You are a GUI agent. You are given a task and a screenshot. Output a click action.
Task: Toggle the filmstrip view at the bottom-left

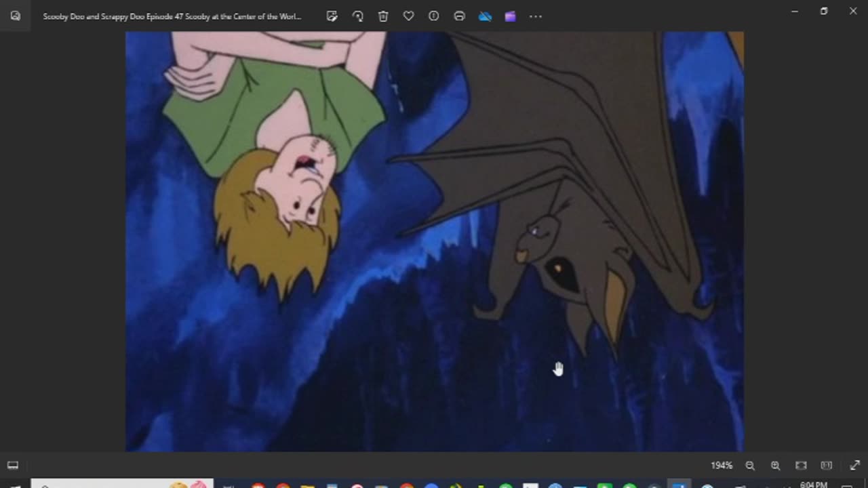click(x=13, y=466)
